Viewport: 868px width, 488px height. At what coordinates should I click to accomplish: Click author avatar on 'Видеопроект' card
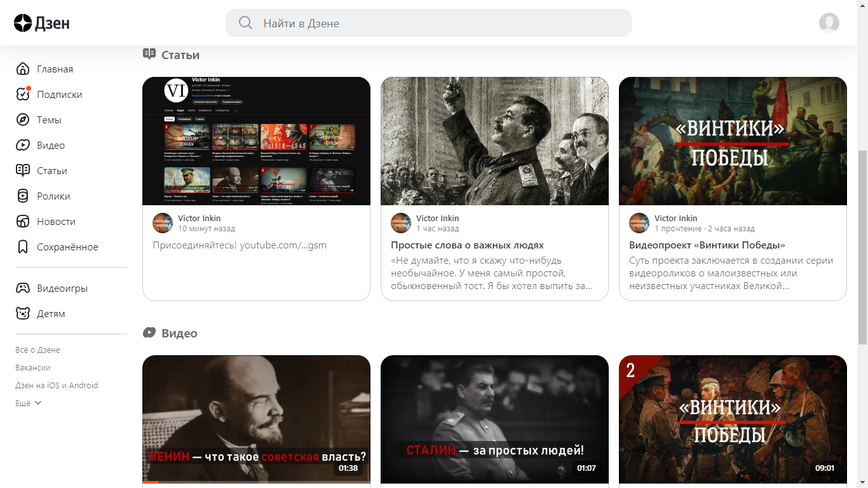pyautogui.click(x=639, y=223)
